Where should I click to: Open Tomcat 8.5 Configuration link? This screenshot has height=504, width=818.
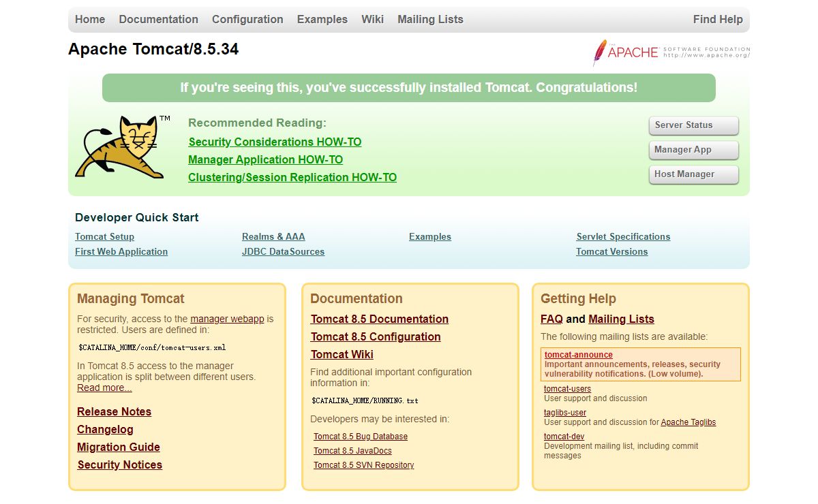pos(376,336)
